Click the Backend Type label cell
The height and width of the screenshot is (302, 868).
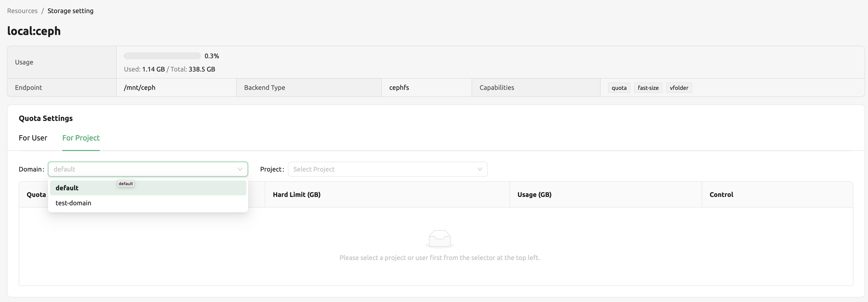coord(309,88)
